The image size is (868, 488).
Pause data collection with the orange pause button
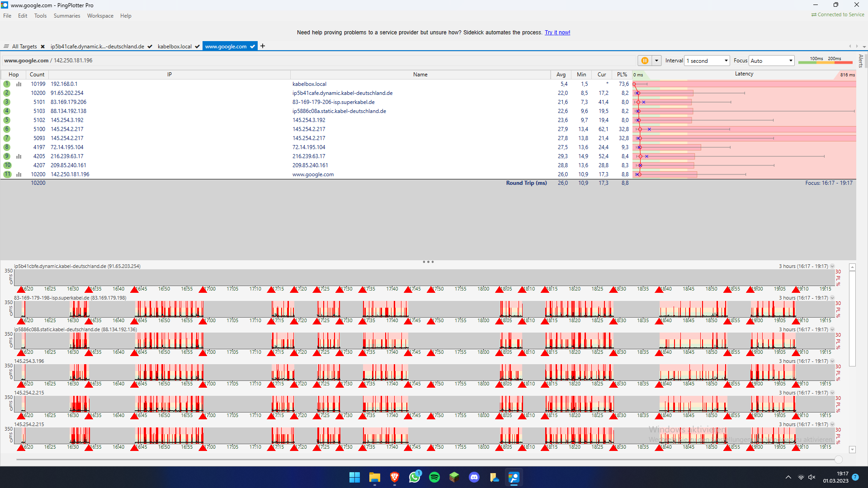pos(644,60)
